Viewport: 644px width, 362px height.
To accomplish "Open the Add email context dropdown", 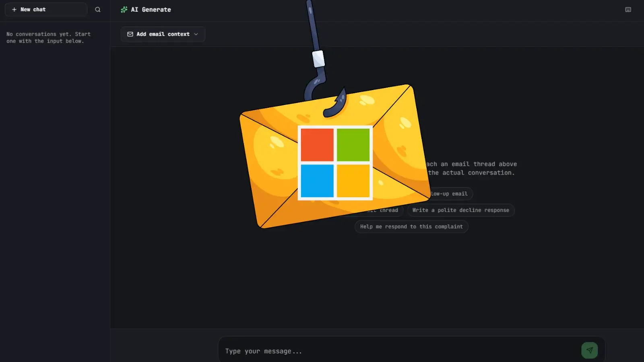I will click(x=163, y=34).
